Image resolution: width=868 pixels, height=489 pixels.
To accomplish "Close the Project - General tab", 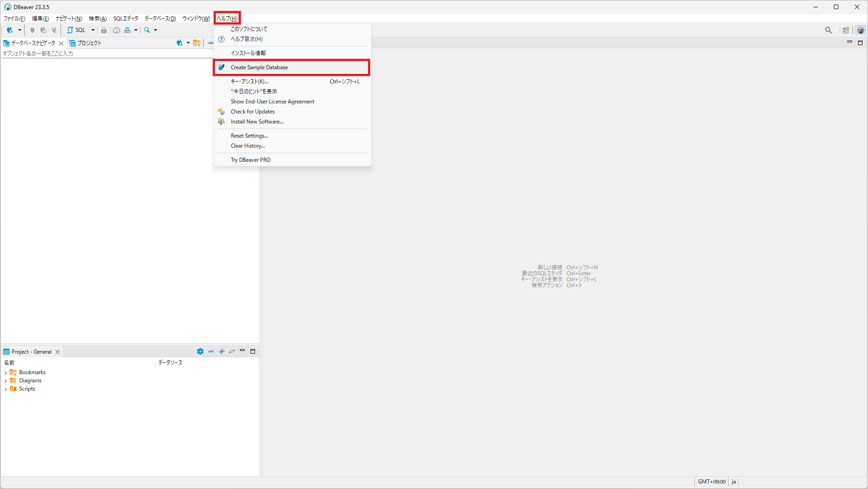I will (x=58, y=352).
